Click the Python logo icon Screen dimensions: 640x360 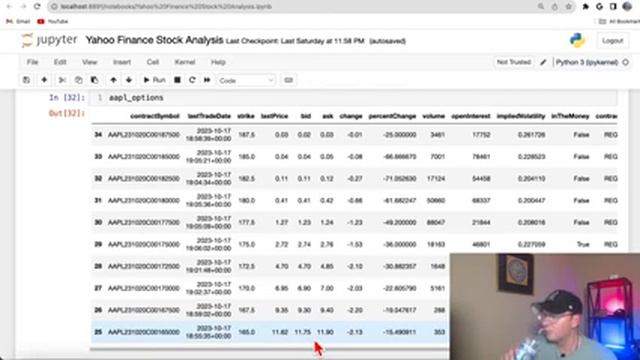(x=577, y=40)
